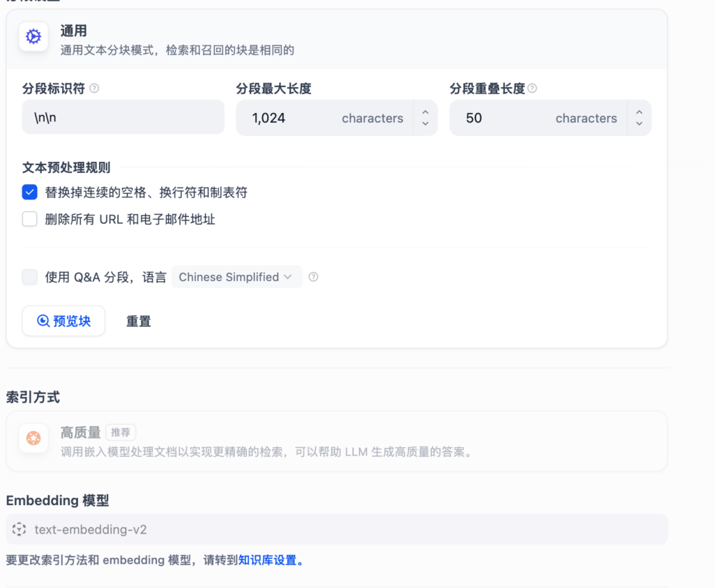Decrease 分段重叠长度 with down arrow
The image size is (714, 588).
click(x=639, y=124)
